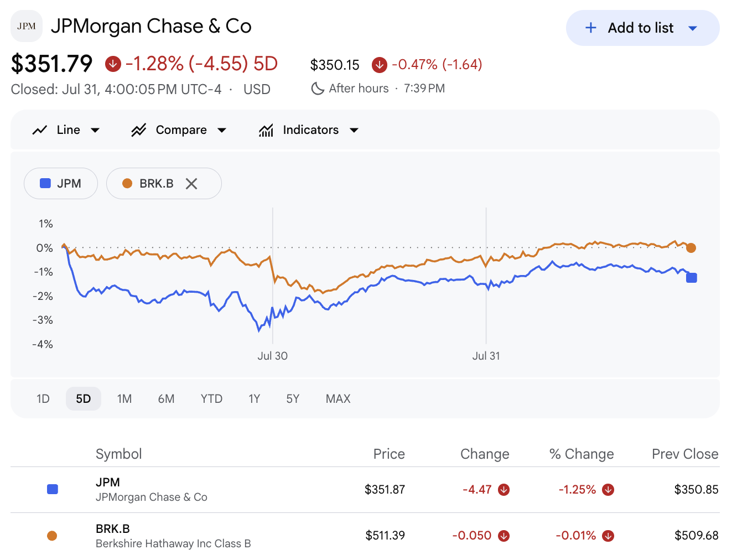Switch to the 1D time range
This screenshot has height=560, width=737.
point(43,399)
